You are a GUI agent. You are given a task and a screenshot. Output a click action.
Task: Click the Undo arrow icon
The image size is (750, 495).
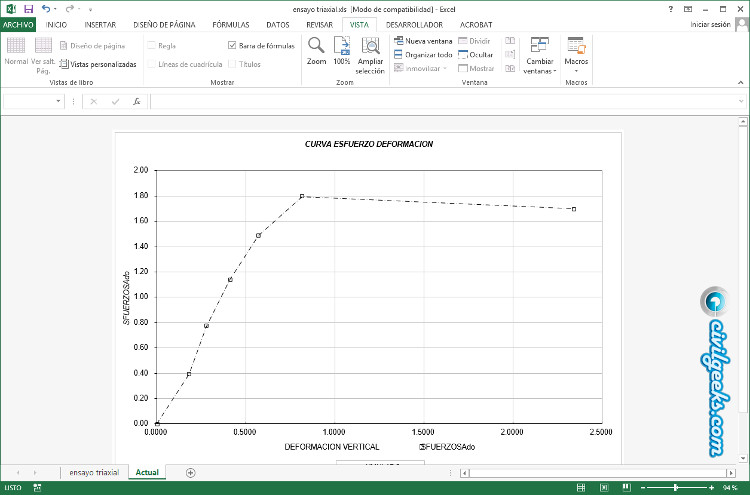pos(46,9)
